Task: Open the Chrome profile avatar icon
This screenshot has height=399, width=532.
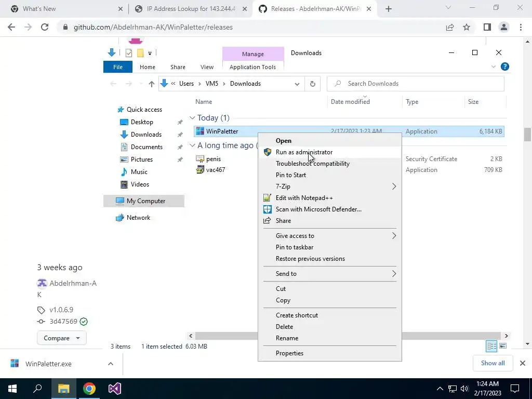Action: [504, 27]
